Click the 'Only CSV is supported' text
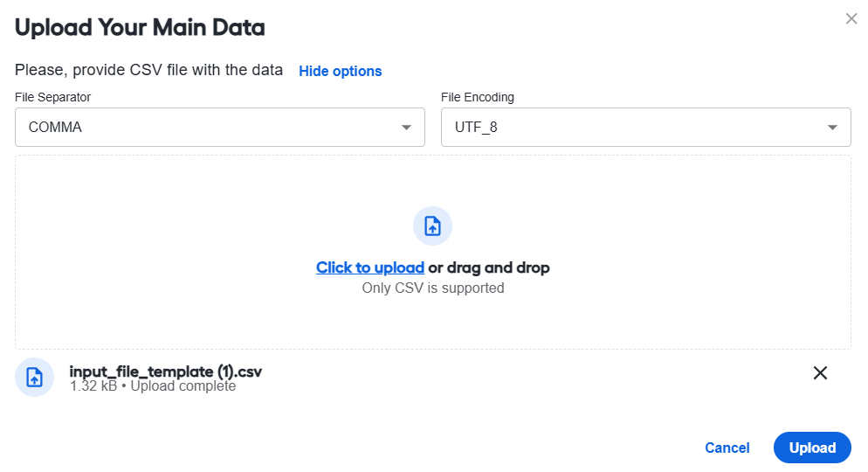The image size is (868, 472). click(x=433, y=288)
